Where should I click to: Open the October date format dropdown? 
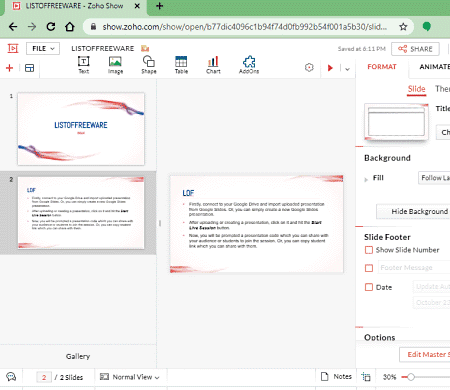pyautogui.click(x=432, y=302)
